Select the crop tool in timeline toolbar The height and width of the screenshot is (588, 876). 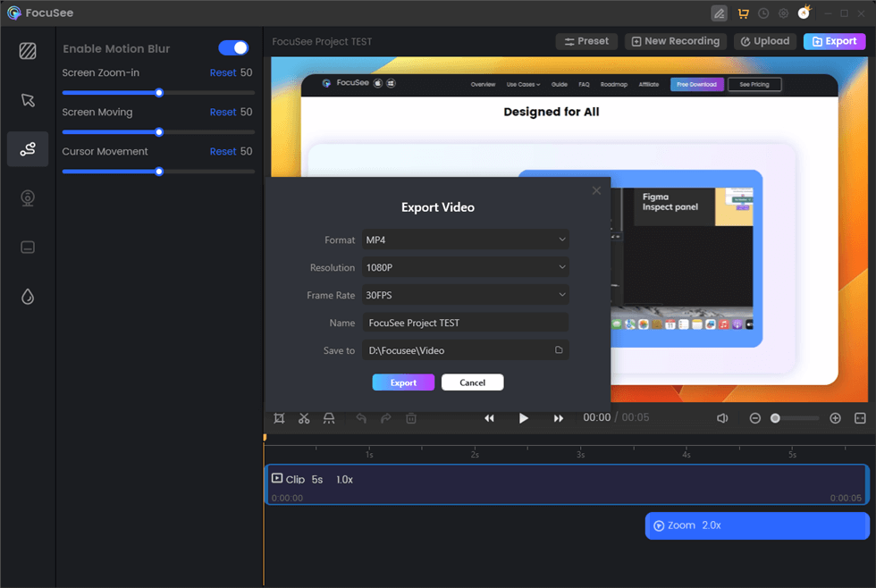[279, 418]
